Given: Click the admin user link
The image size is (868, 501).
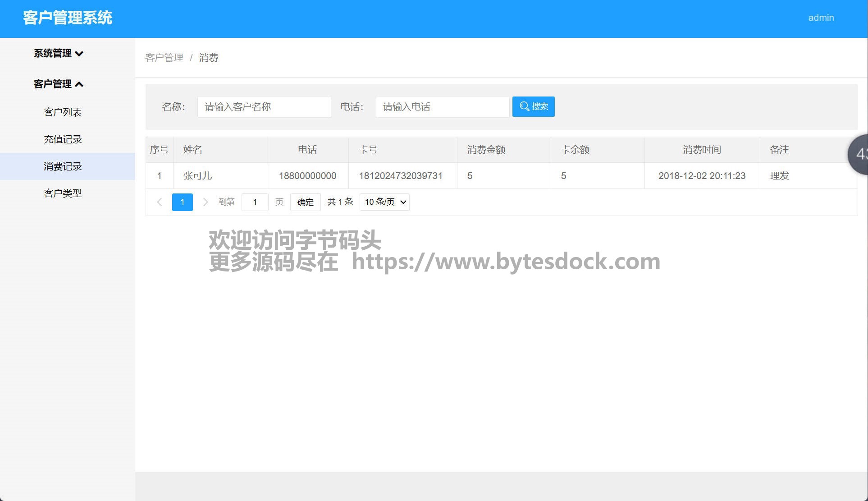Looking at the screenshot, I should (x=821, y=18).
